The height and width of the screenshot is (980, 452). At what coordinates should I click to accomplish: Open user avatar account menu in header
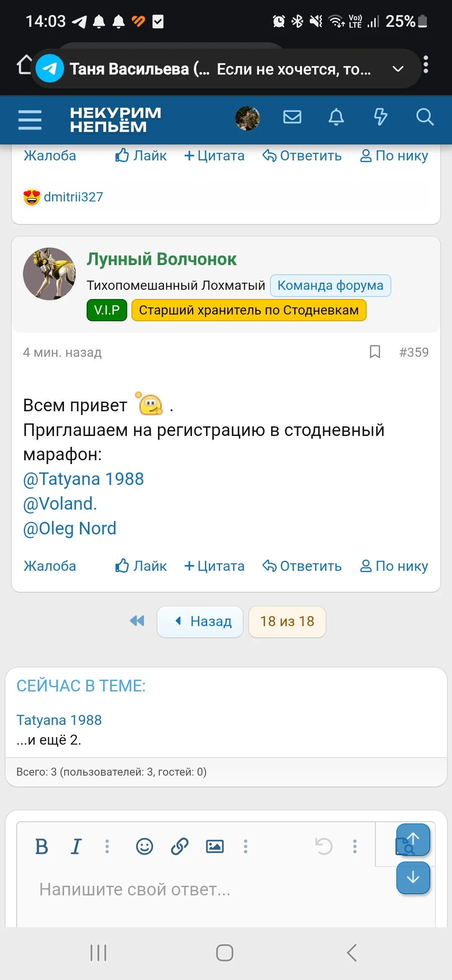248,118
